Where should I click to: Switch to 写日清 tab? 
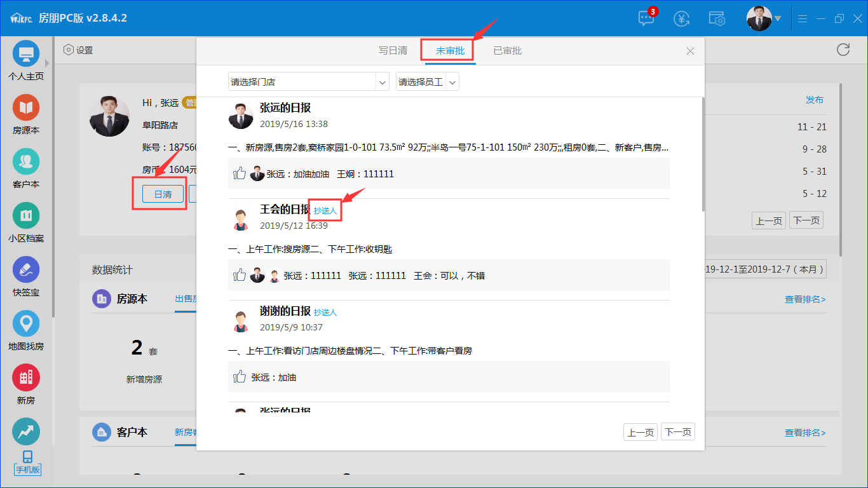393,51
